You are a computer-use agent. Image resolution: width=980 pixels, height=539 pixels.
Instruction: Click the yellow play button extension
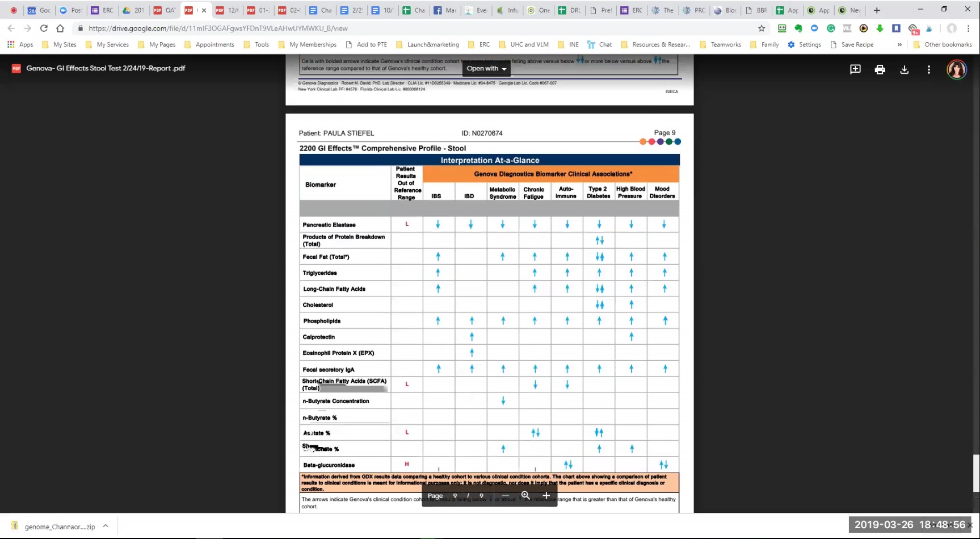click(x=864, y=28)
